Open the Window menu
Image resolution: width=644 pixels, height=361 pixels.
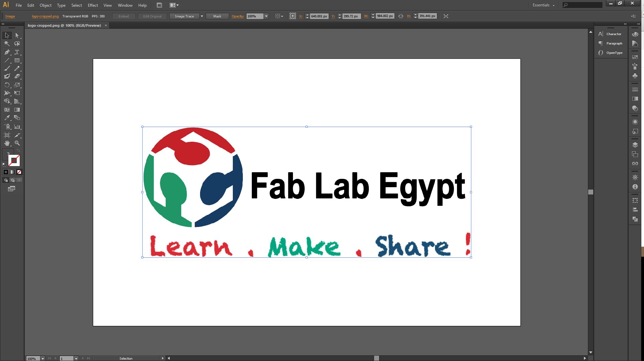point(125,5)
